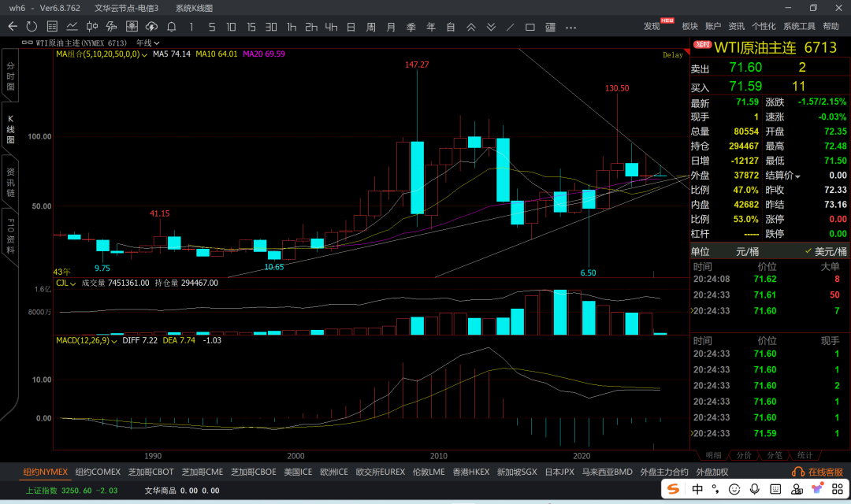
Task: Open the 系统工具 menu
Action: coord(799,26)
